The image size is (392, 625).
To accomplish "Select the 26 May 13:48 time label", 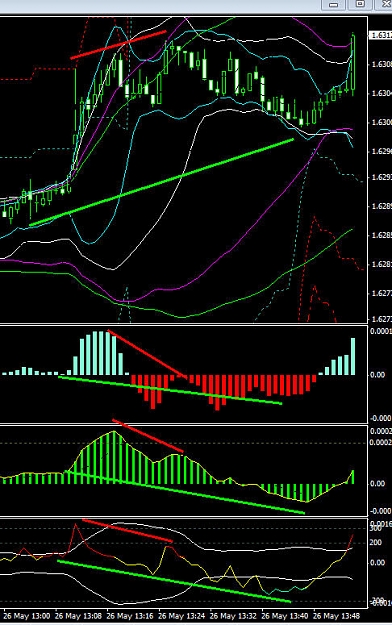I will [337, 616].
